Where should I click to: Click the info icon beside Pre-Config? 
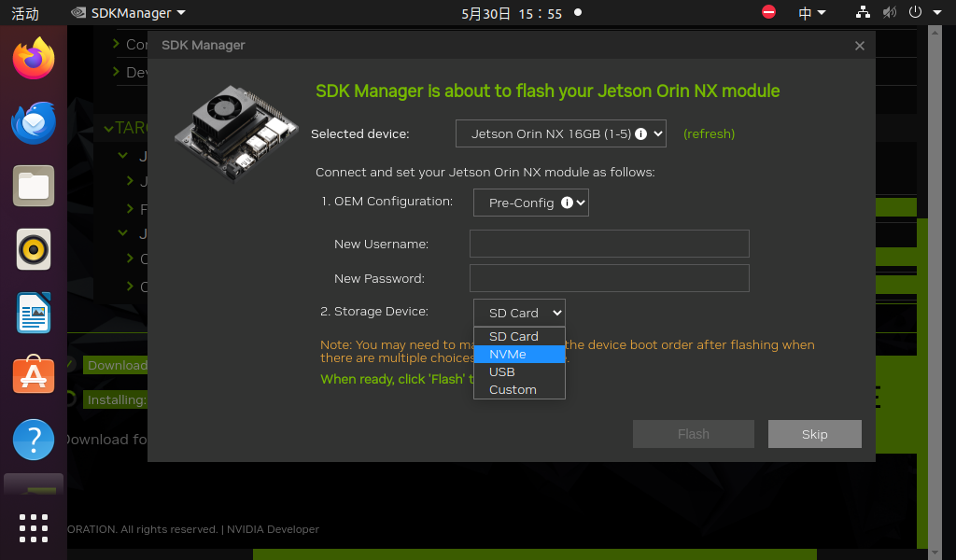pos(567,203)
